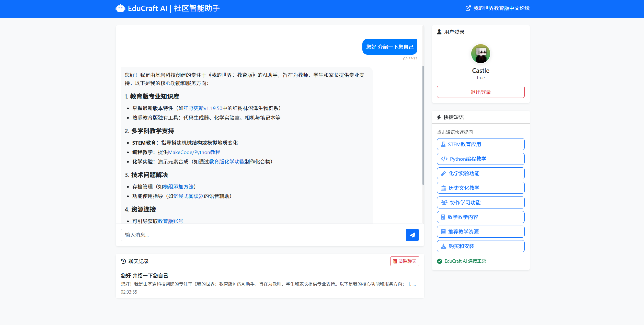Click the museum building icon for 历史文化教学
The image size is (644, 325).
coord(444,188)
